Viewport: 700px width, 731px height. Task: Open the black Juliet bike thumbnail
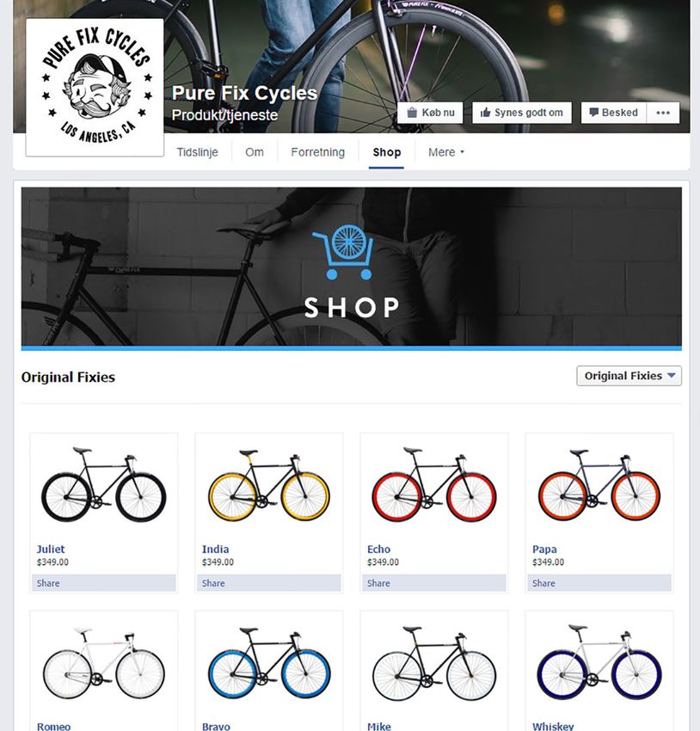pyautogui.click(x=104, y=484)
